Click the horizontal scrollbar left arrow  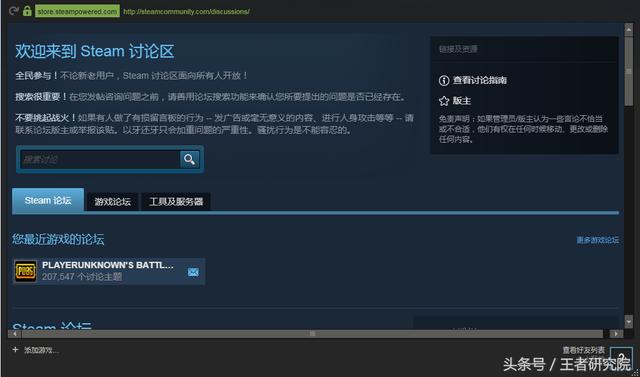[x=15, y=334]
